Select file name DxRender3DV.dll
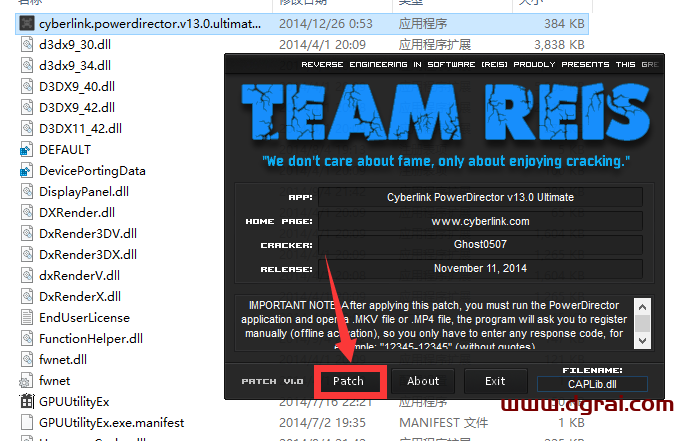The width and height of the screenshot is (700, 441). point(88,234)
